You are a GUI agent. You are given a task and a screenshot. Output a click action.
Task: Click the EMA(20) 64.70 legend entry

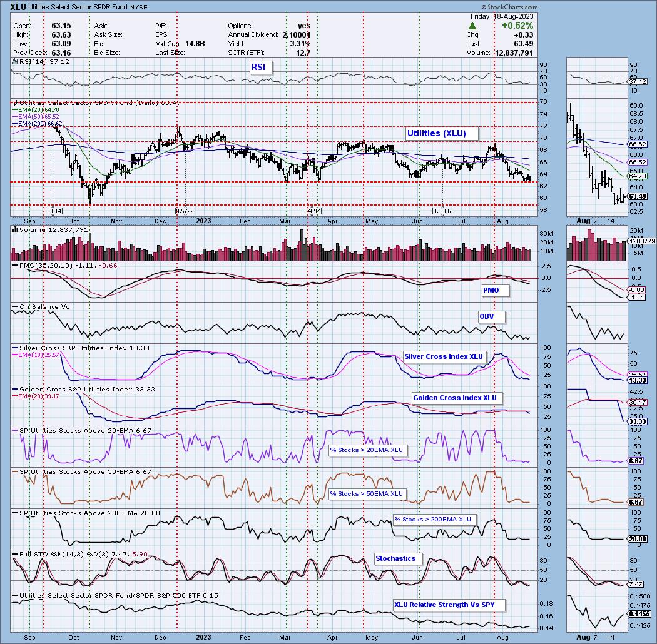(36, 109)
